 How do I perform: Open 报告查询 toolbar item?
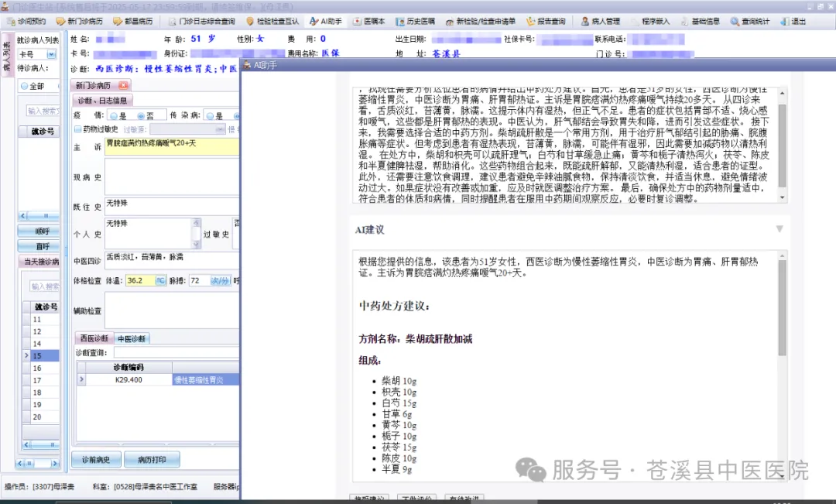tap(546, 22)
